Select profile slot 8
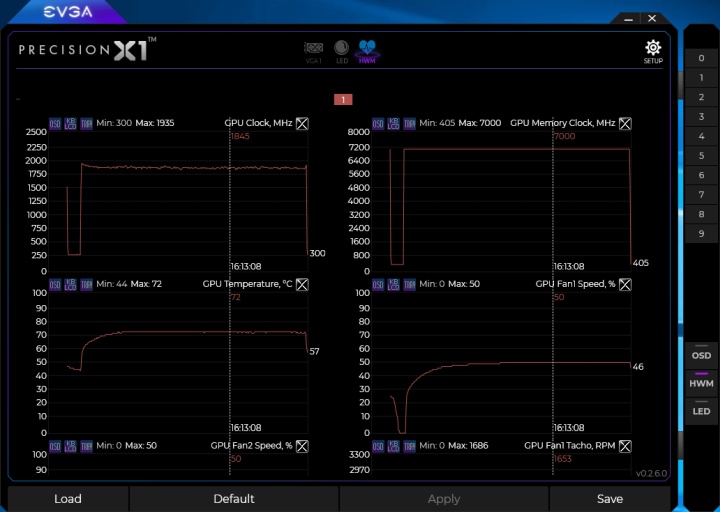Screen dimensions: 720x512 coord(701,214)
